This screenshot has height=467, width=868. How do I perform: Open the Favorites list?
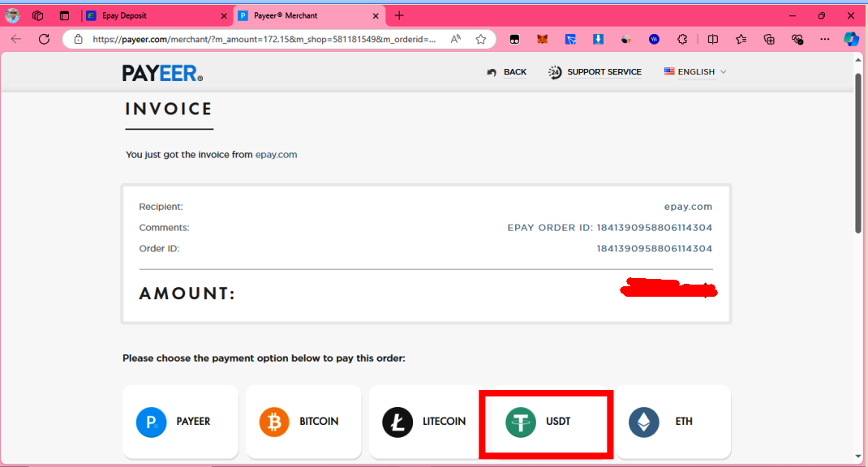tap(741, 39)
